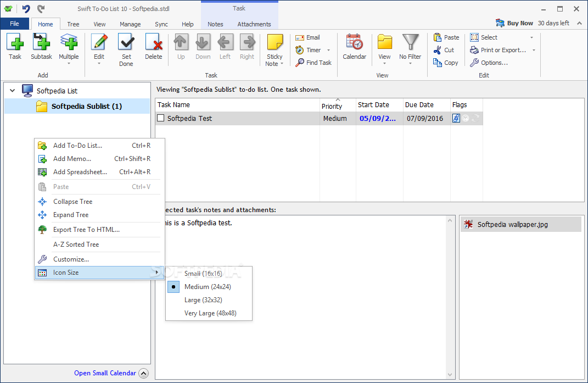Viewport: 588px width, 383px height.
Task: Open Find Task search
Action: [313, 63]
